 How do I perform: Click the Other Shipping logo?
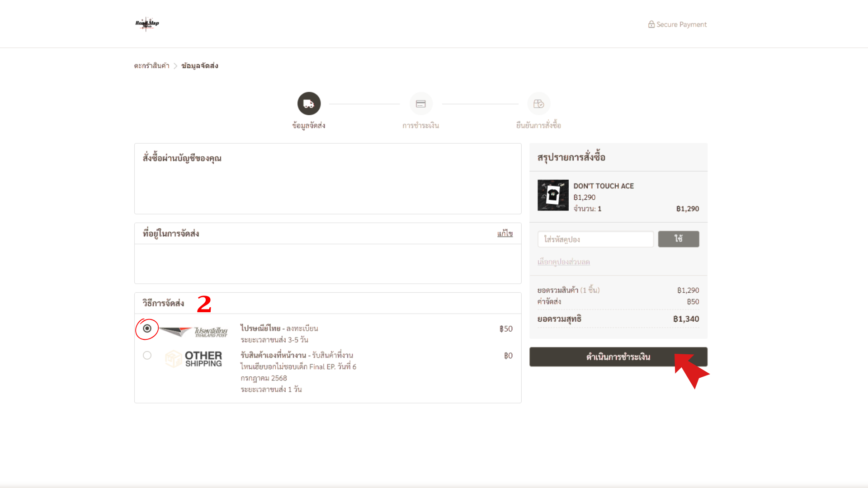193,359
